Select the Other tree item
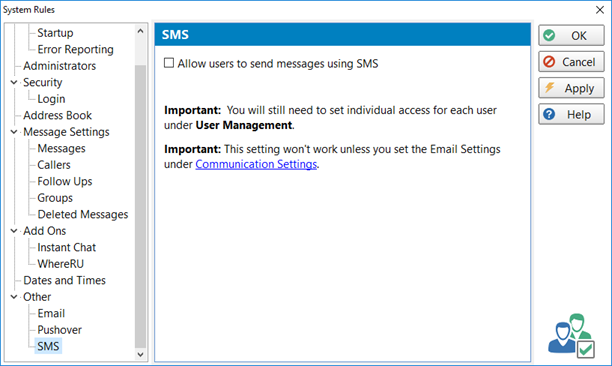 pos(37,297)
